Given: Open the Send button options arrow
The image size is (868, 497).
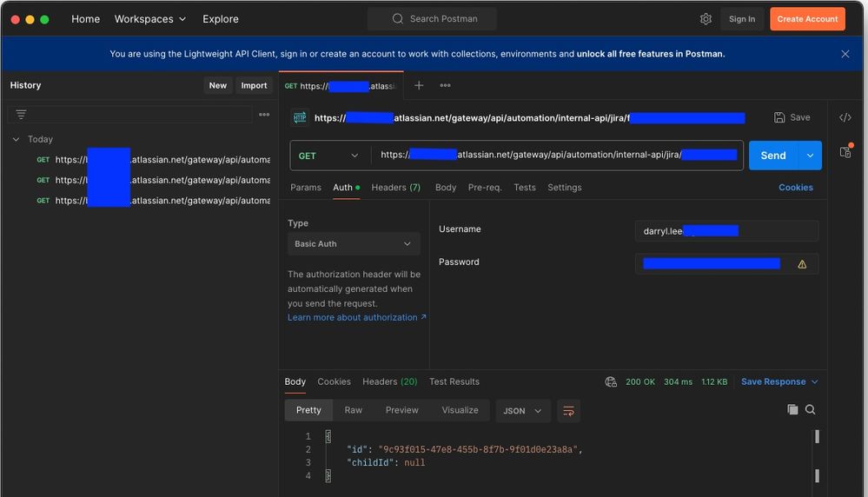Looking at the screenshot, I should pyautogui.click(x=810, y=156).
